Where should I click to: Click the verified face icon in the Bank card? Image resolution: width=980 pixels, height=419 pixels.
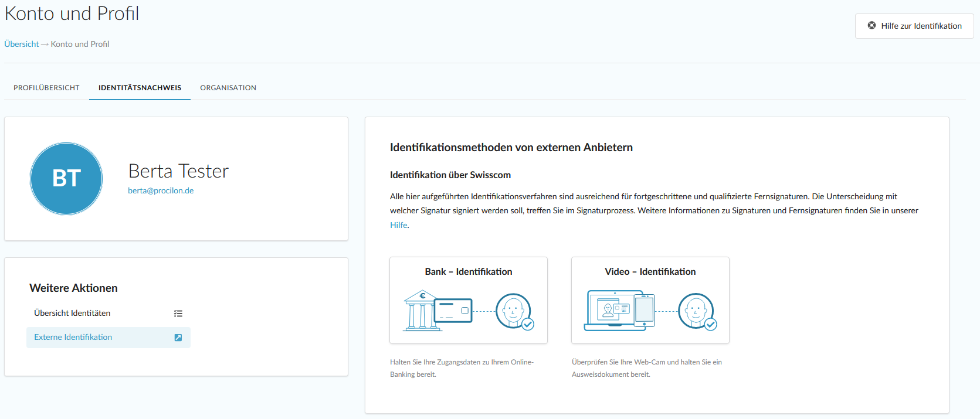coord(514,311)
